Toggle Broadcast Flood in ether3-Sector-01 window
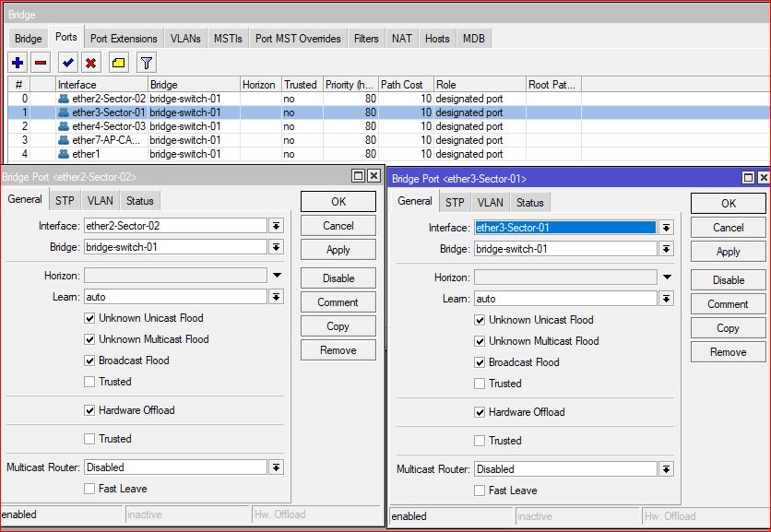 click(480, 362)
